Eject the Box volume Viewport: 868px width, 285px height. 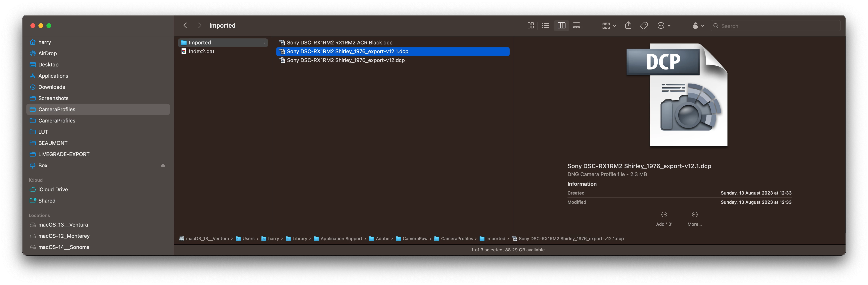163,166
